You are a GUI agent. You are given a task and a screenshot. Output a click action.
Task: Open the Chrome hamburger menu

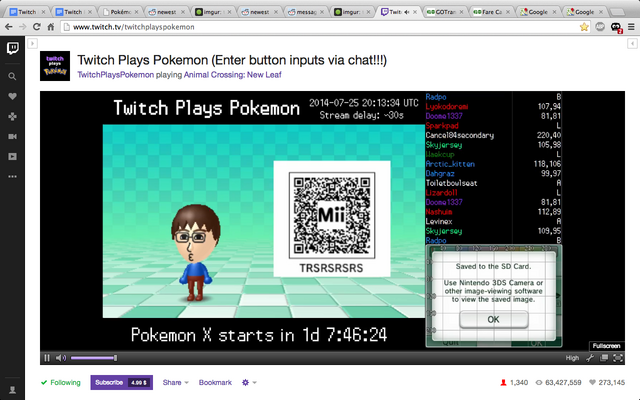pyautogui.click(x=631, y=27)
